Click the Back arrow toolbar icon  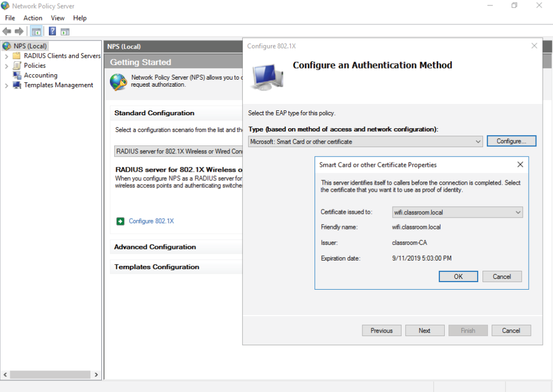pyautogui.click(x=6, y=31)
